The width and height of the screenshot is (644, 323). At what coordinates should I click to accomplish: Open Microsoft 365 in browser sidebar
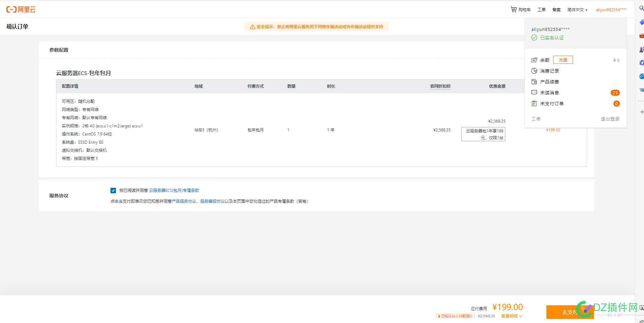tap(642, 63)
